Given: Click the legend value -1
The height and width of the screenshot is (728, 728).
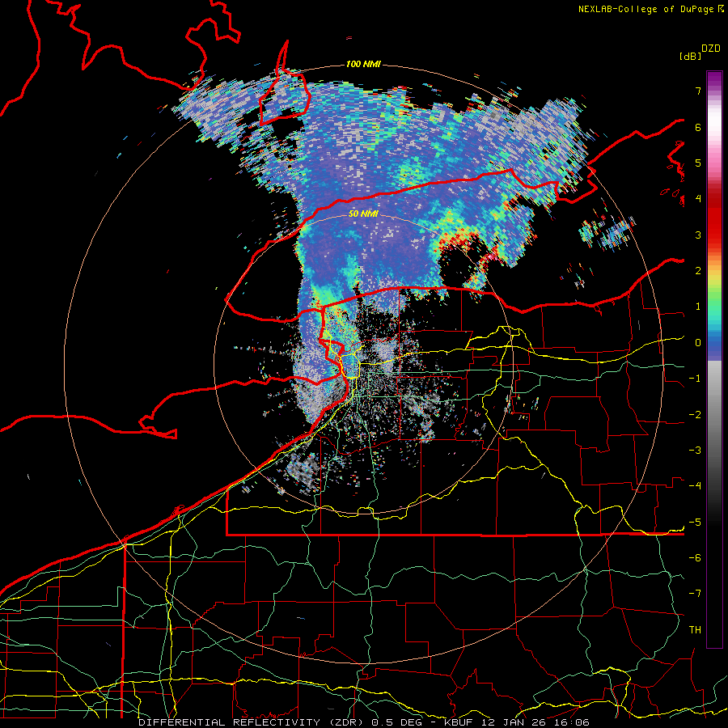Looking at the screenshot, I should pos(695,379).
